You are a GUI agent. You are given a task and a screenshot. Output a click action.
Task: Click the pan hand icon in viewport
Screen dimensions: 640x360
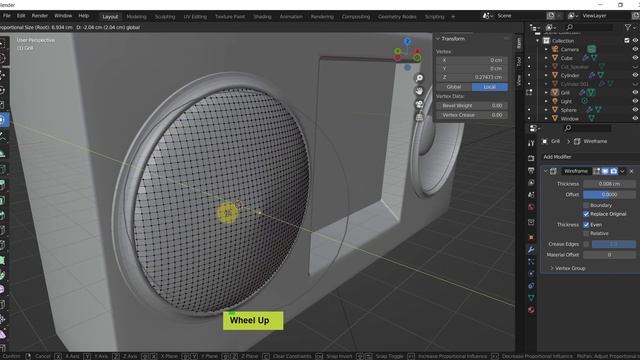click(x=419, y=91)
